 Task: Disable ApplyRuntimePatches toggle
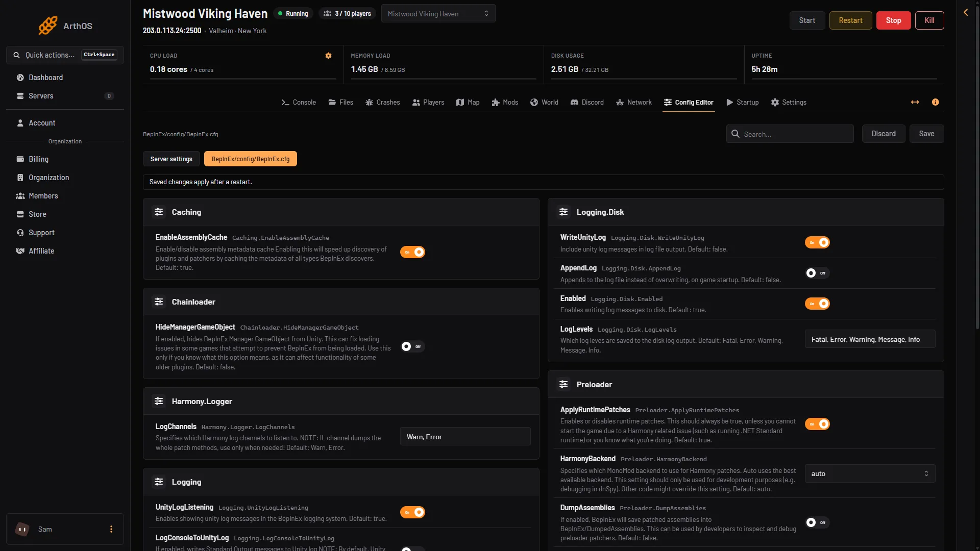coord(817,424)
